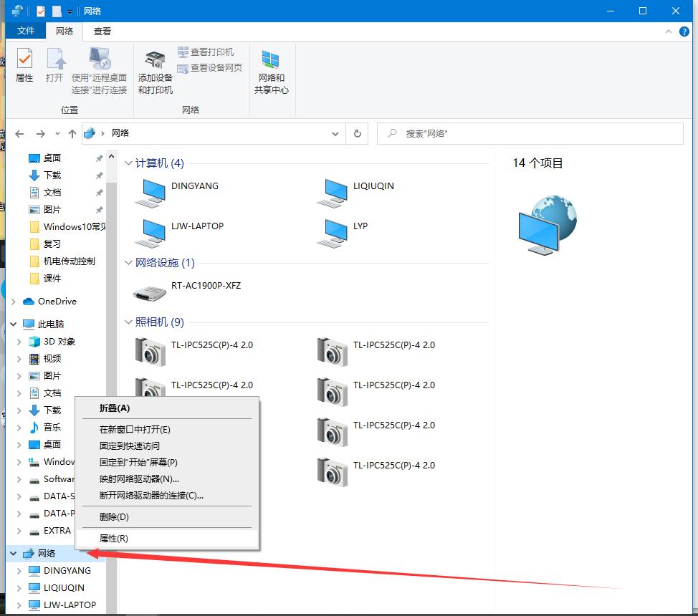Screen dimensions: 698x616
Task: Open the 网络和共享中心 icon
Action: [x=272, y=69]
